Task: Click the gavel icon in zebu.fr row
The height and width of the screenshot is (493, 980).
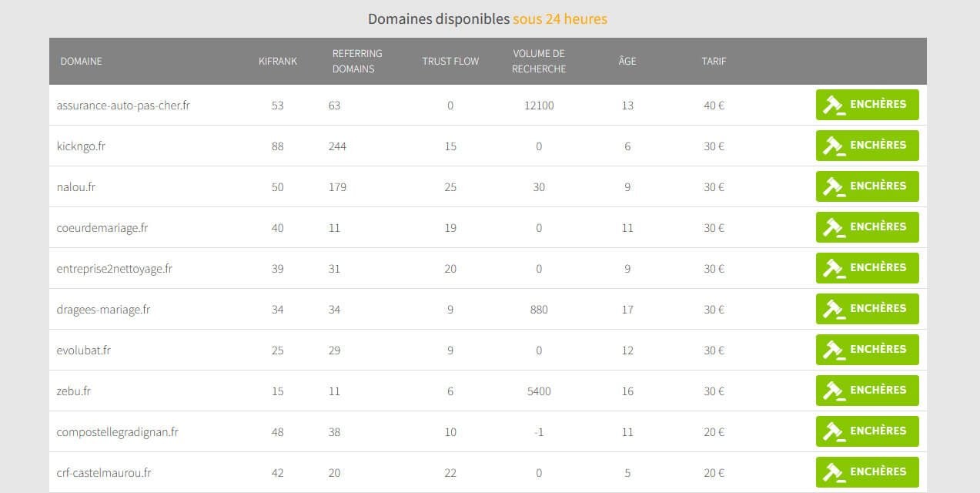Action: [835, 391]
